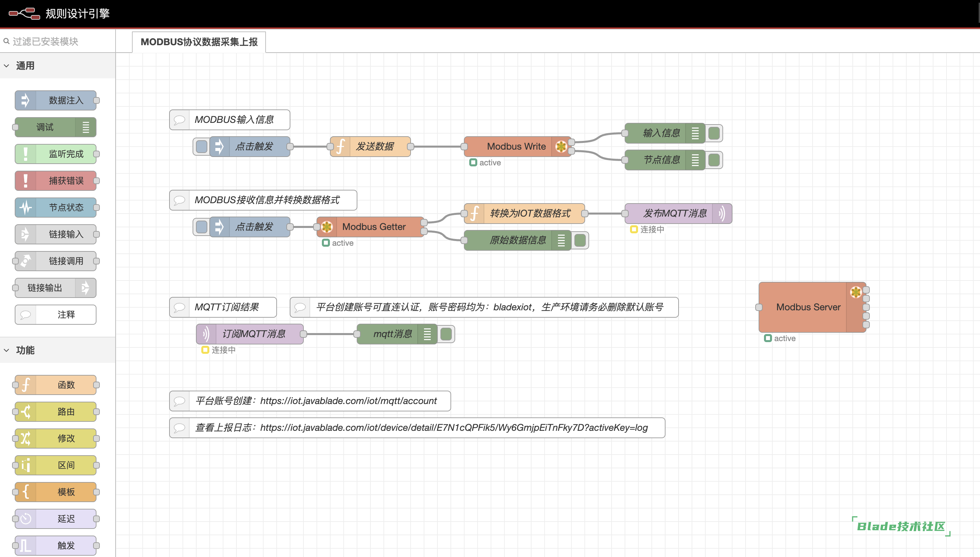Click the Modbus Server node icon

tap(856, 292)
